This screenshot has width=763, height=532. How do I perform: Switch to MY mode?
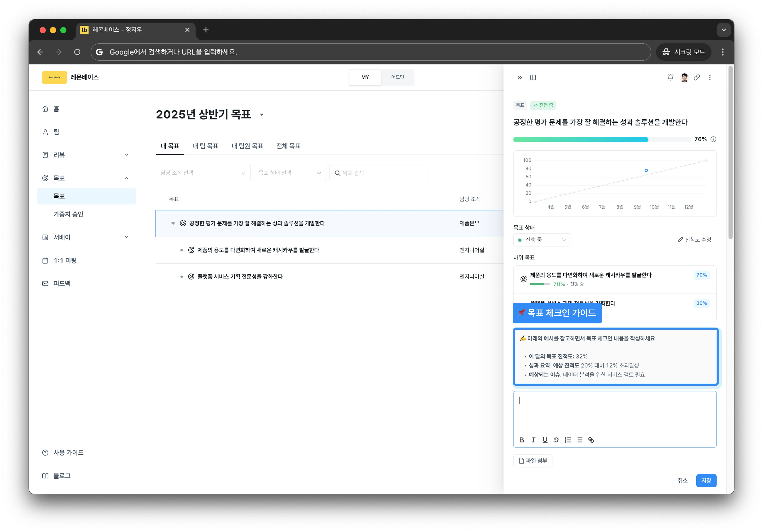pos(365,77)
